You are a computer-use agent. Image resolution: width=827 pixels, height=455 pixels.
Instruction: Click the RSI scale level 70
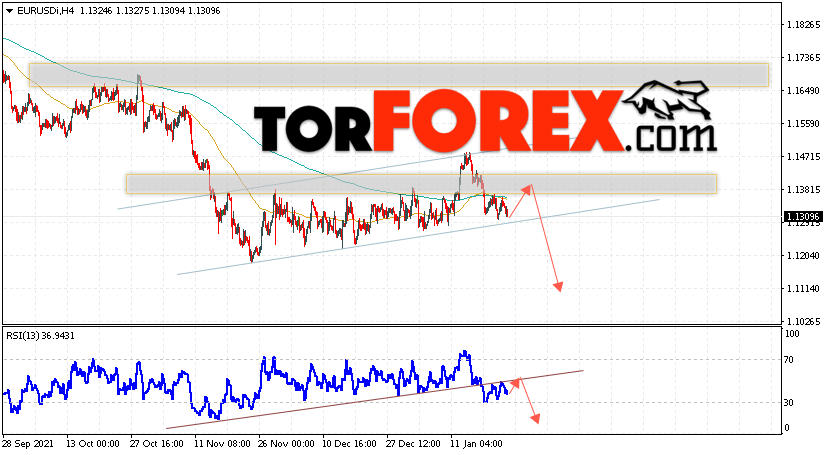[788, 360]
